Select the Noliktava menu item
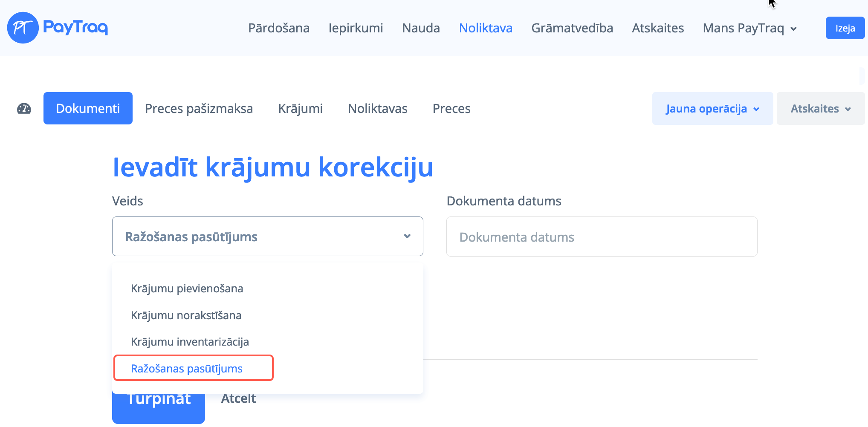868x427 pixels. tap(486, 28)
